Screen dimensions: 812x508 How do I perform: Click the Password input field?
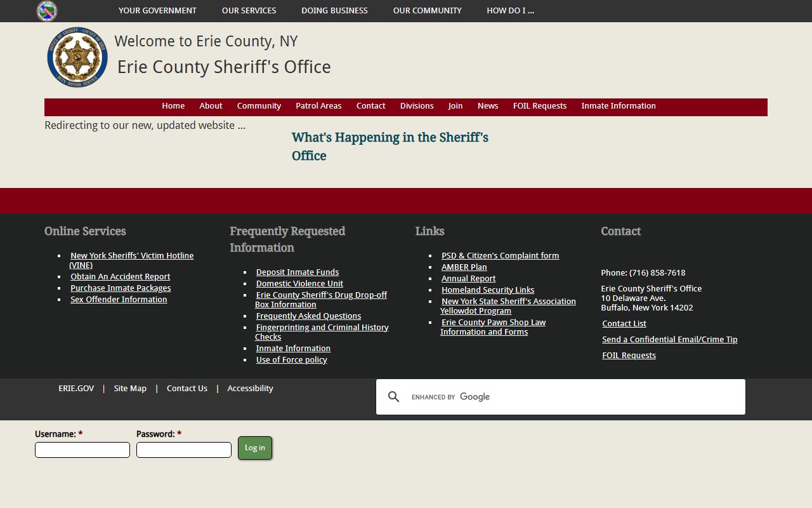(x=184, y=450)
